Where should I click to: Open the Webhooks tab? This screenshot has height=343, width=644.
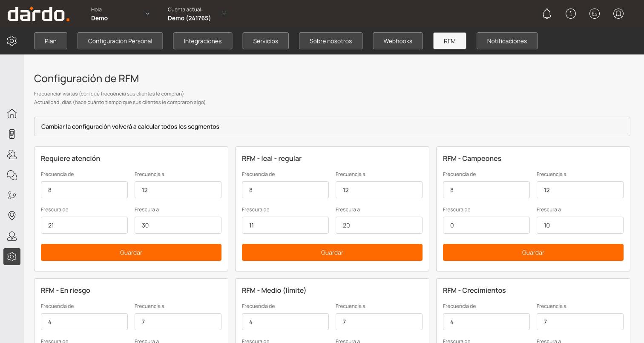[398, 41]
